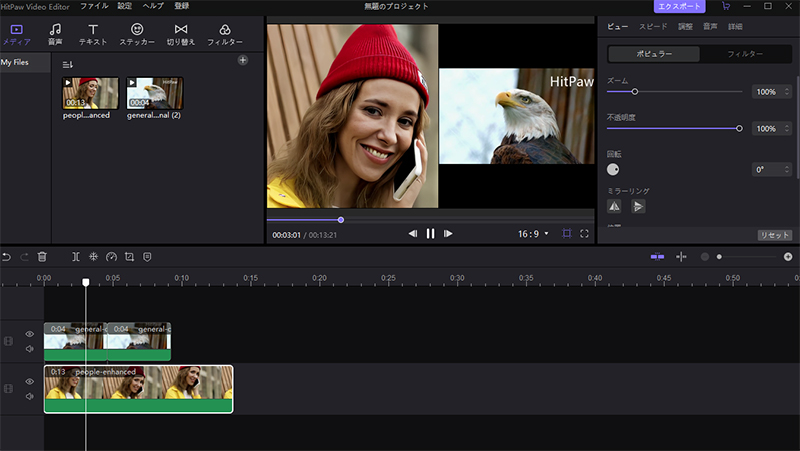The height and width of the screenshot is (451, 800).
Task: Click the エクスポート export button
Action: coord(680,6)
